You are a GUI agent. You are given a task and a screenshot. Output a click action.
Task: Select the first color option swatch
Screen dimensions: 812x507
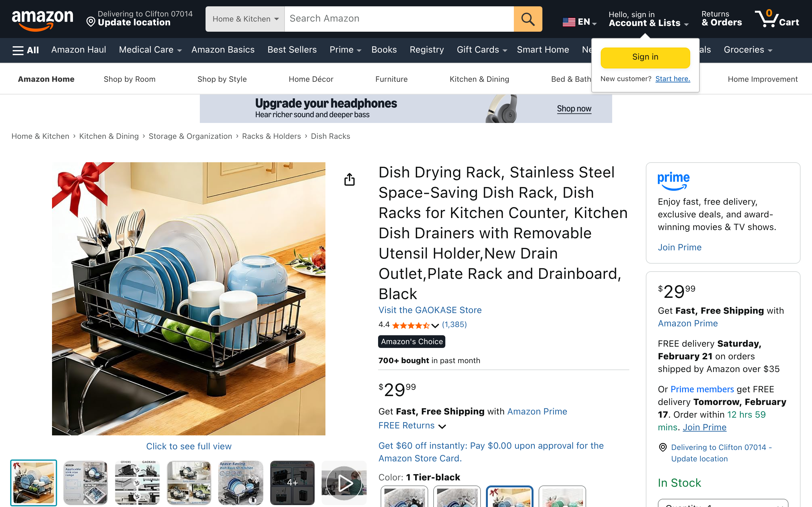point(404,496)
